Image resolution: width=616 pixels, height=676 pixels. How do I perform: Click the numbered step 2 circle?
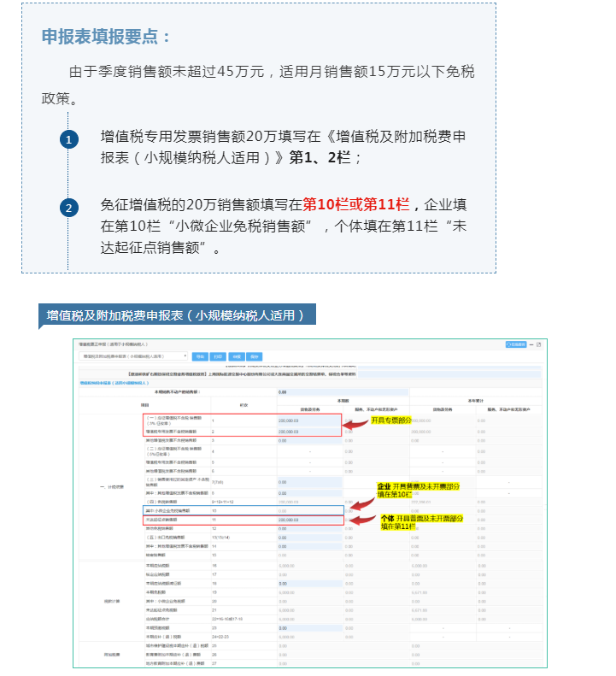click(70, 208)
